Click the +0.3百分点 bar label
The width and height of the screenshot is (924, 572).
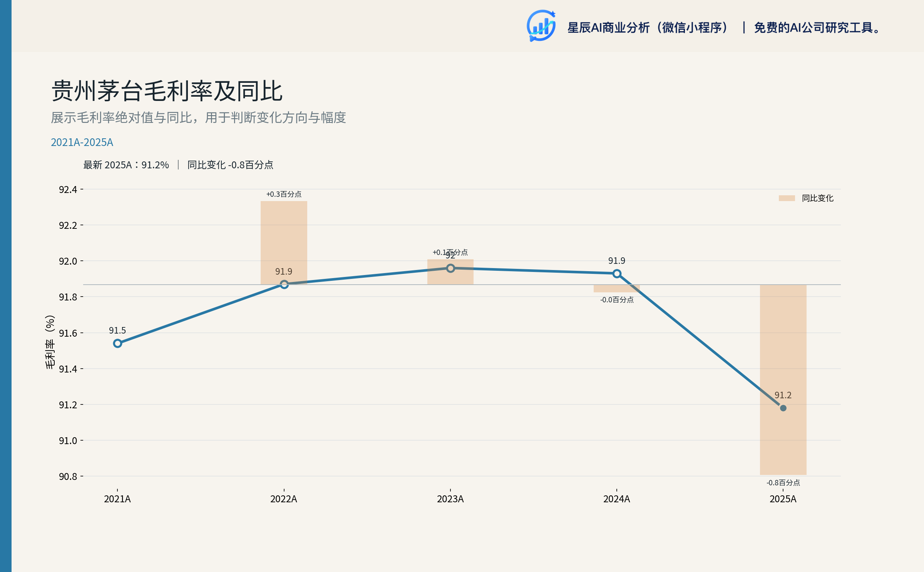click(x=284, y=194)
